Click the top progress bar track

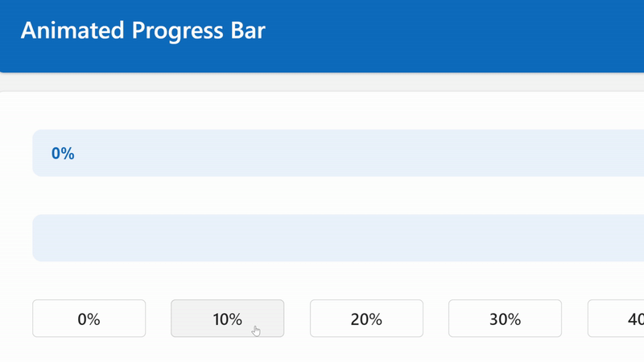click(x=338, y=153)
